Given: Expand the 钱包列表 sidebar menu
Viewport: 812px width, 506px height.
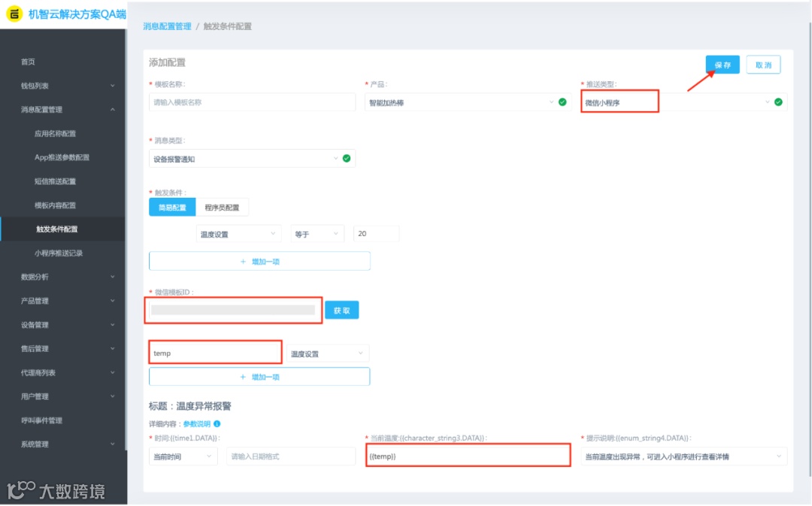Looking at the screenshot, I should [62, 86].
